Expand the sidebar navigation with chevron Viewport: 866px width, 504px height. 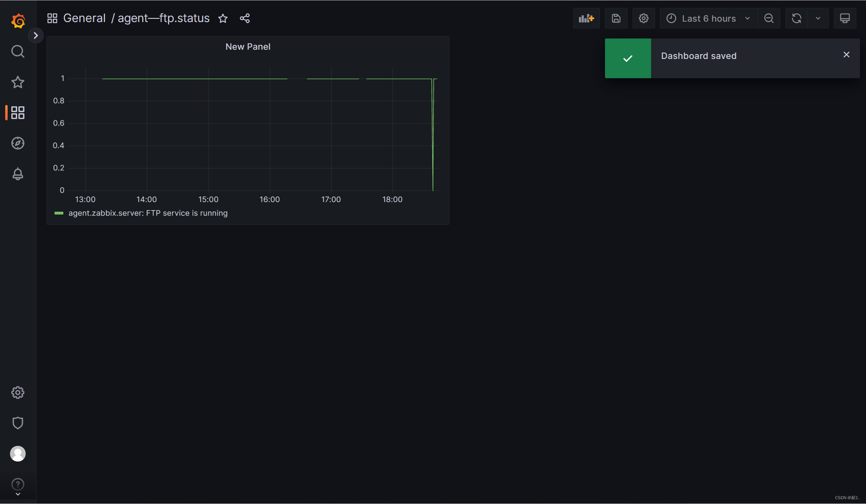point(36,36)
